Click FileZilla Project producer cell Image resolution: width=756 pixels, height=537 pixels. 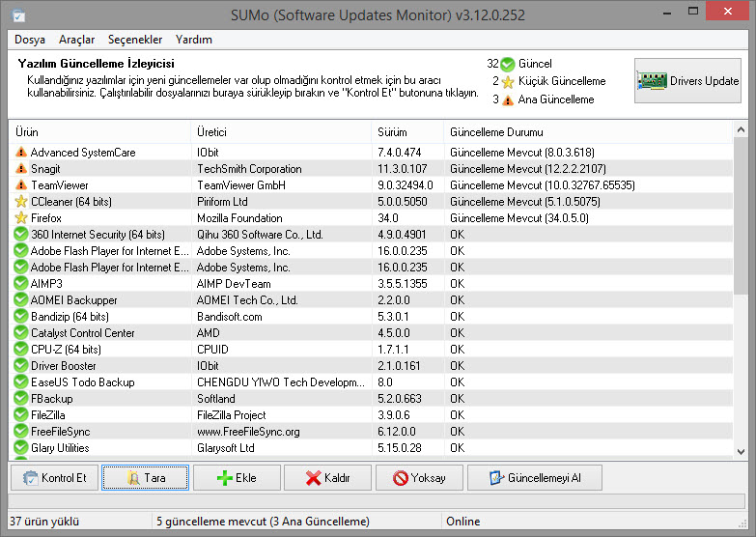(x=232, y=415)
